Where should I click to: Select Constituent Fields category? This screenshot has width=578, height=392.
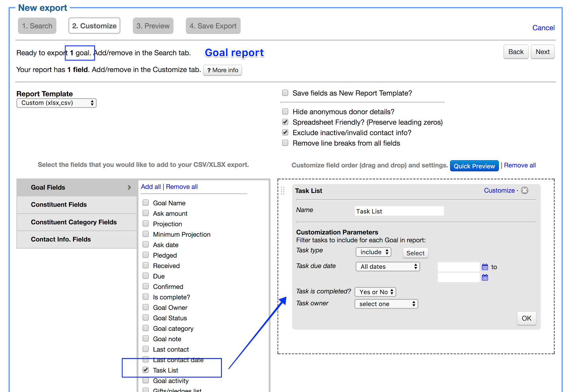tap(77, 204)
